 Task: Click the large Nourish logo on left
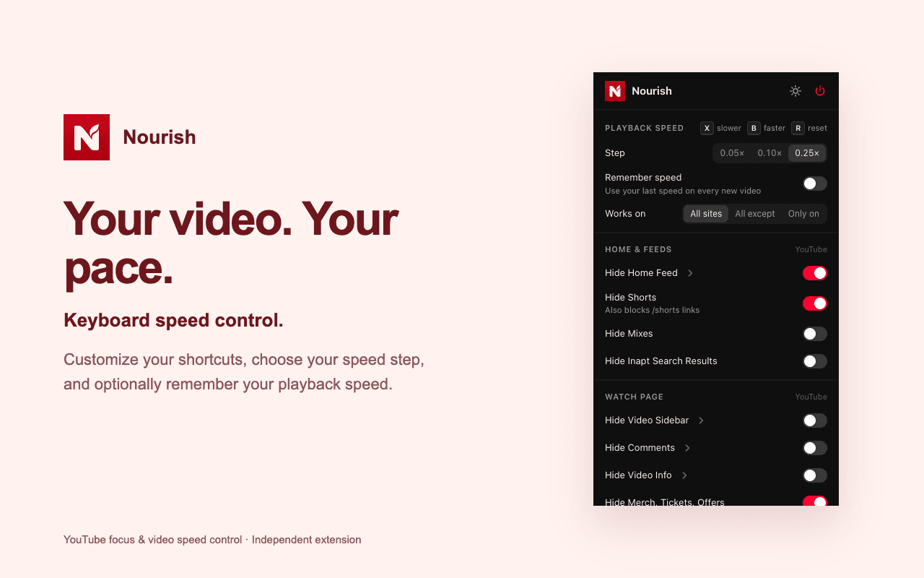click(87, 137)
